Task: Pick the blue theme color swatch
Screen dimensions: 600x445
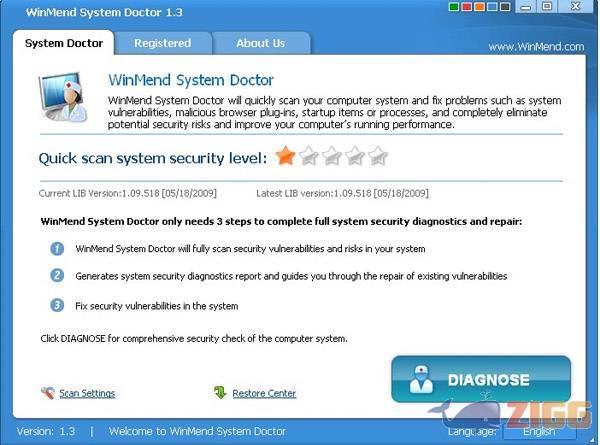Action: (x=492, y=7)
